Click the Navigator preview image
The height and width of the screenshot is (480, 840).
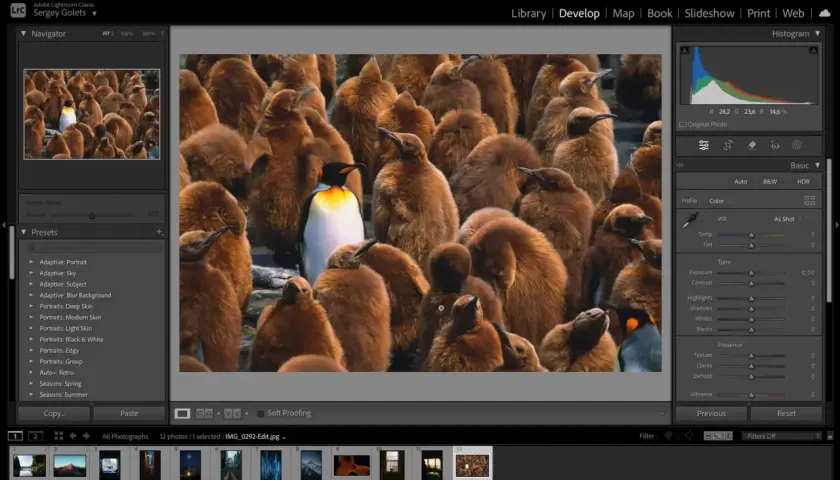tap(92, 114)
